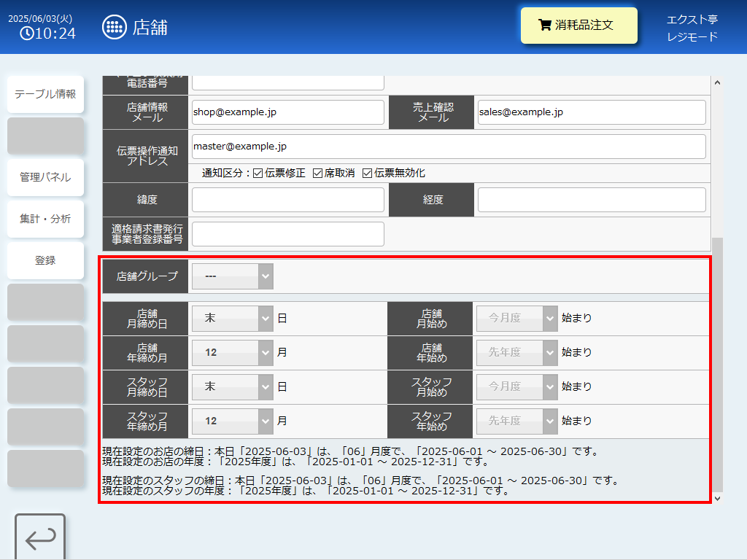The width and height of the screenshot is (747, 560).
Task: Open 集計・分析 in the sidebar
Action: coord(45,219)
